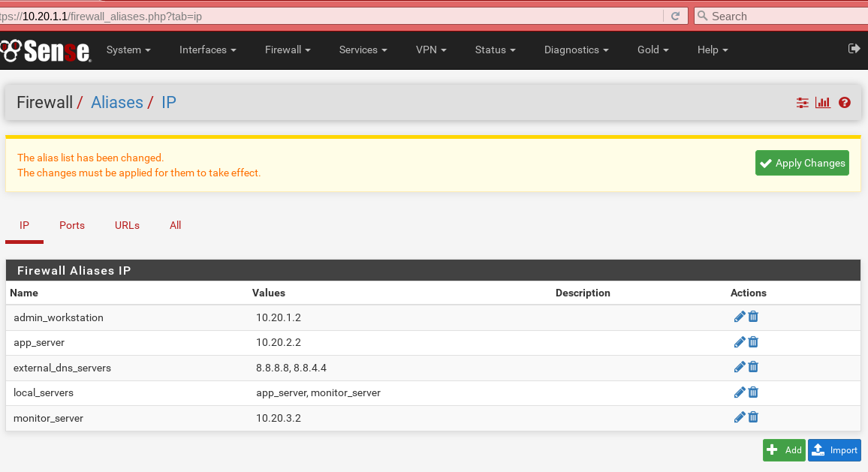Image resolution: width=868 pixels, height=472 pixels.
Task: Click the value app_server, monitor_server
Action: point(318,393)
